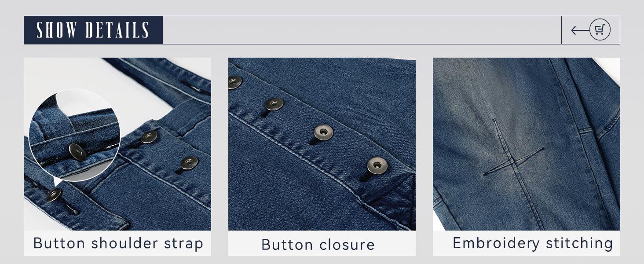Open the shopping cart icon

click(600, 30)
